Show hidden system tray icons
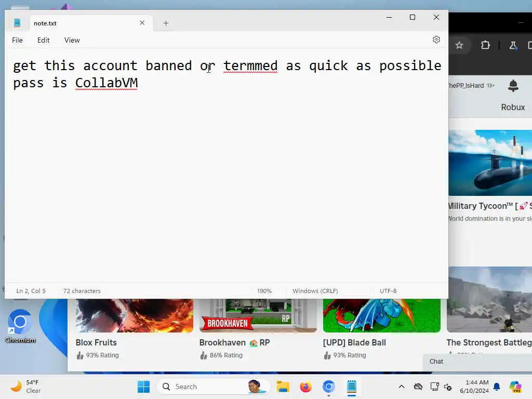532x399 pixels. [x=402, y=387]
